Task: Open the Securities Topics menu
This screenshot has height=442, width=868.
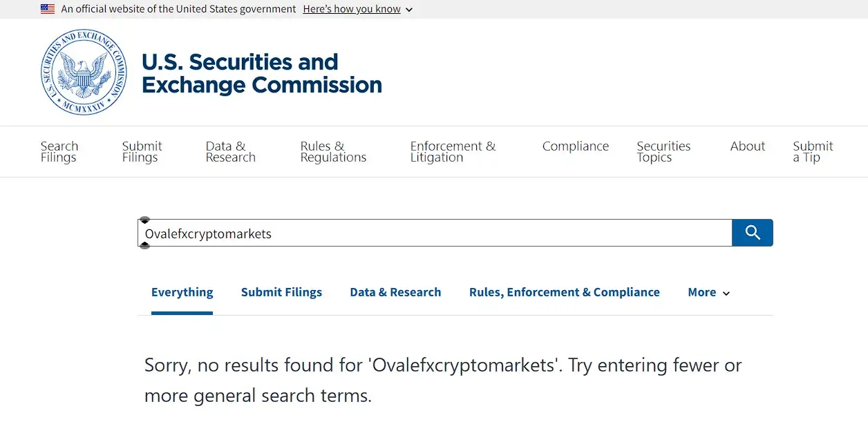Action: (x=663, y=151)
